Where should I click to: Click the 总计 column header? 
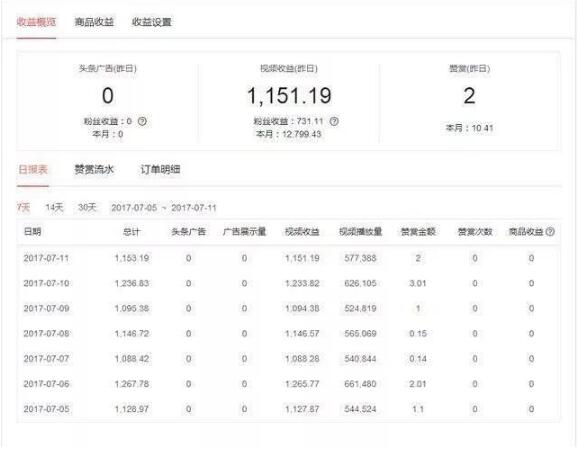tap(131, 232)
